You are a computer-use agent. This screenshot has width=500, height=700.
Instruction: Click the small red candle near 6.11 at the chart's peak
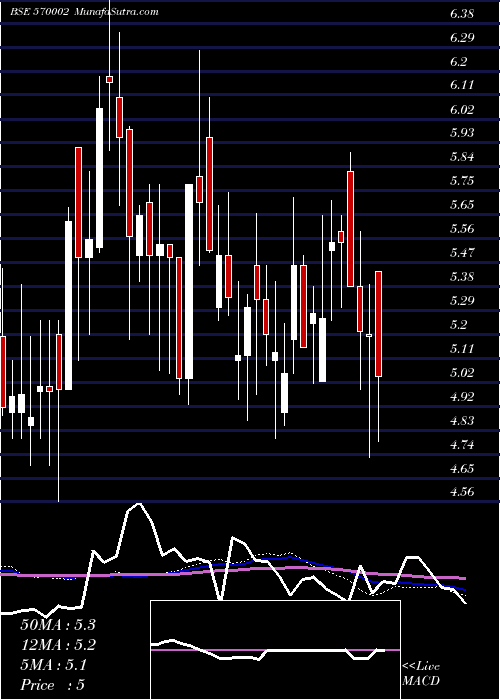coord(109,79)
